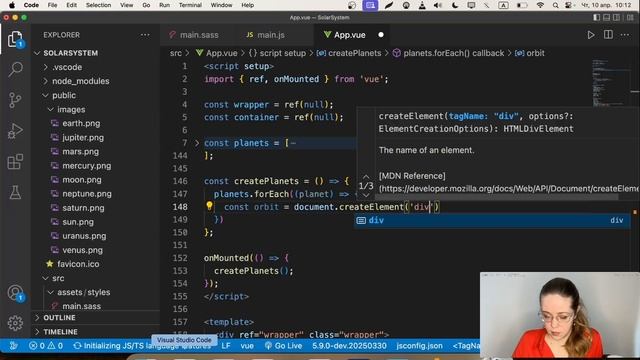Open macOS Spotlight search icon
This screenshot has width=640, height=360.
pyautogui.click(x=556, y=5)
